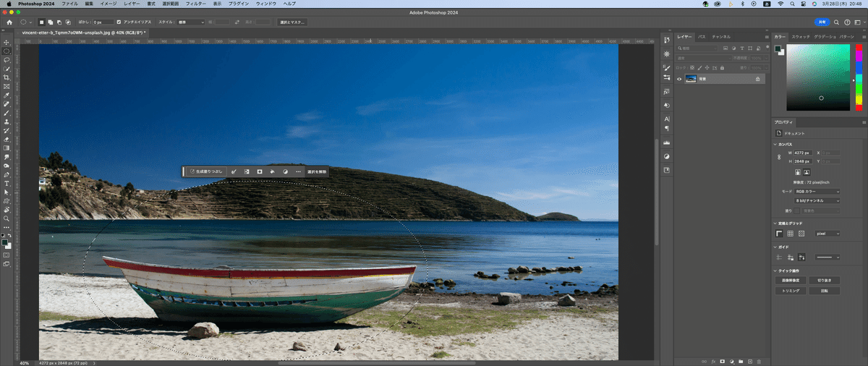Open the 8 bit/チャンネル dropdown

tap(817, 200)
